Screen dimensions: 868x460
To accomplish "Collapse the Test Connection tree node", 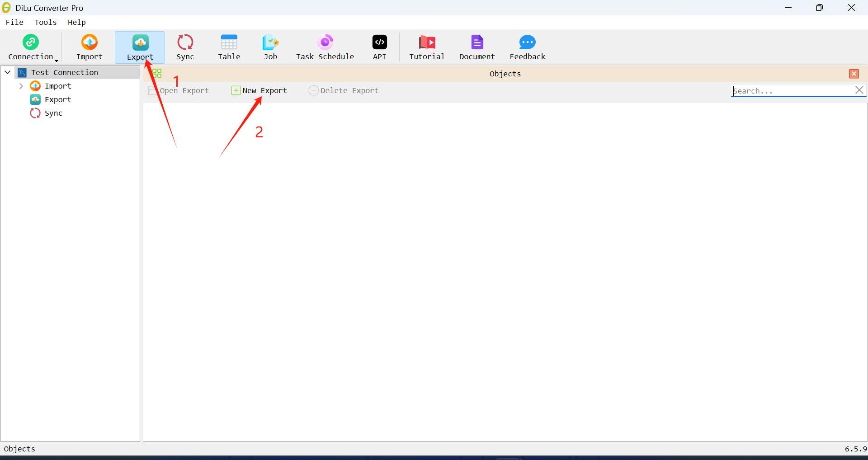I will (x=8, y=72).
